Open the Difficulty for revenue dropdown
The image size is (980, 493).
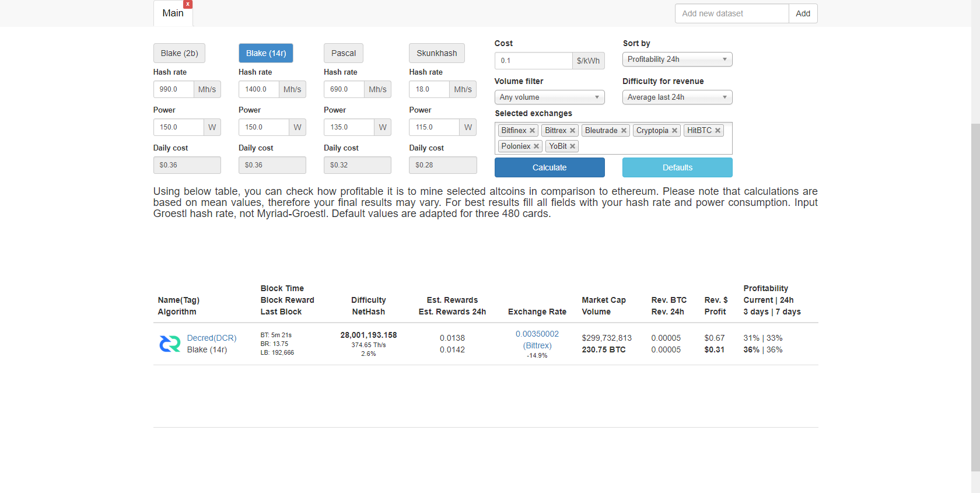point(677,97)
